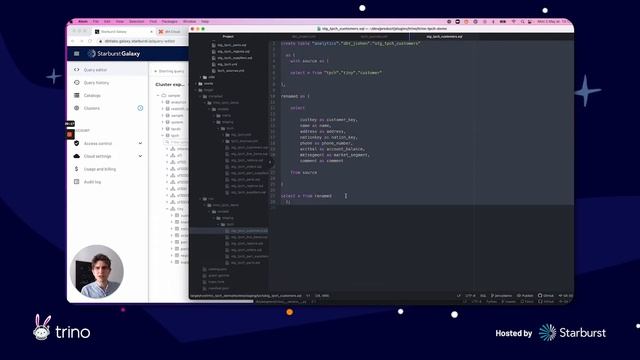Open the File menu
640x360 pixels.
(x=96, y=21)
